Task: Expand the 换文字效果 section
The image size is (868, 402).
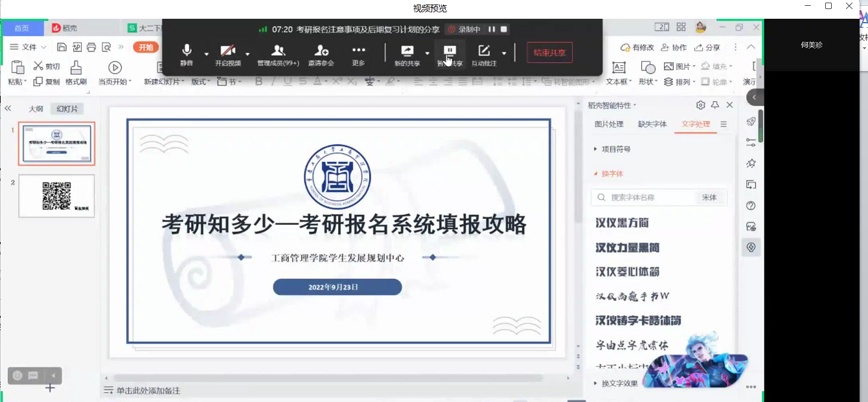Action: coord(619,383)
